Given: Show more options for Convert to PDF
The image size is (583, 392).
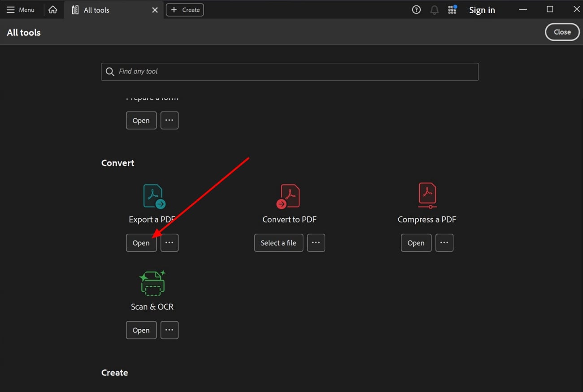Looking at the screenshot, I should pyautogui.click(x=316, y=243).
